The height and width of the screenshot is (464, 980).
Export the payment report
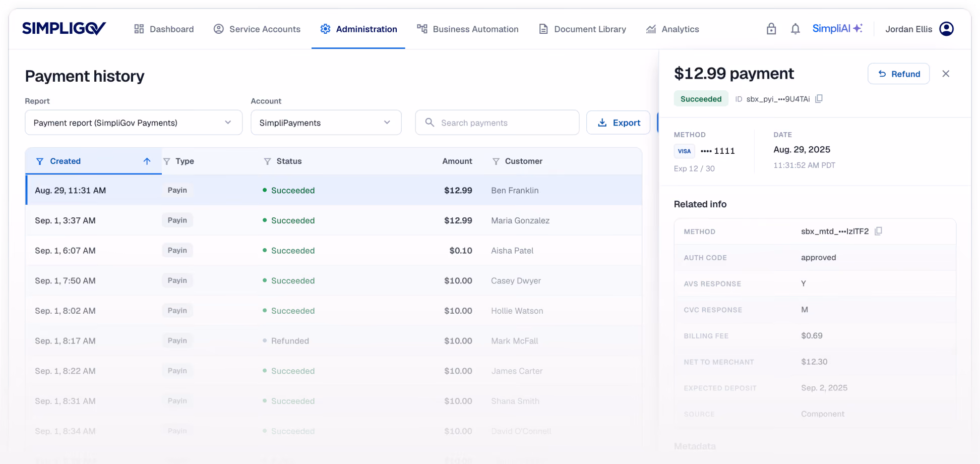(x=618, y=123)
